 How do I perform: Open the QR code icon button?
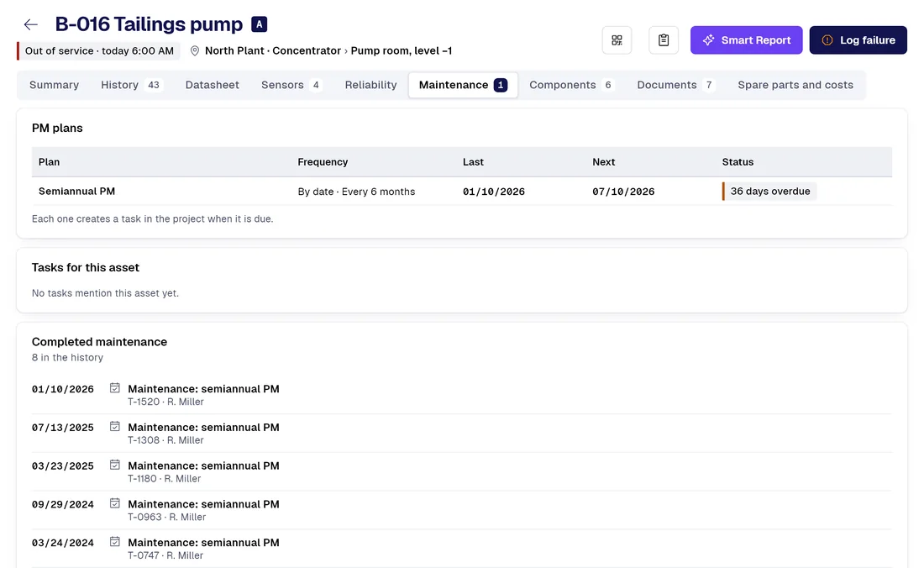[x=617, y=40]
